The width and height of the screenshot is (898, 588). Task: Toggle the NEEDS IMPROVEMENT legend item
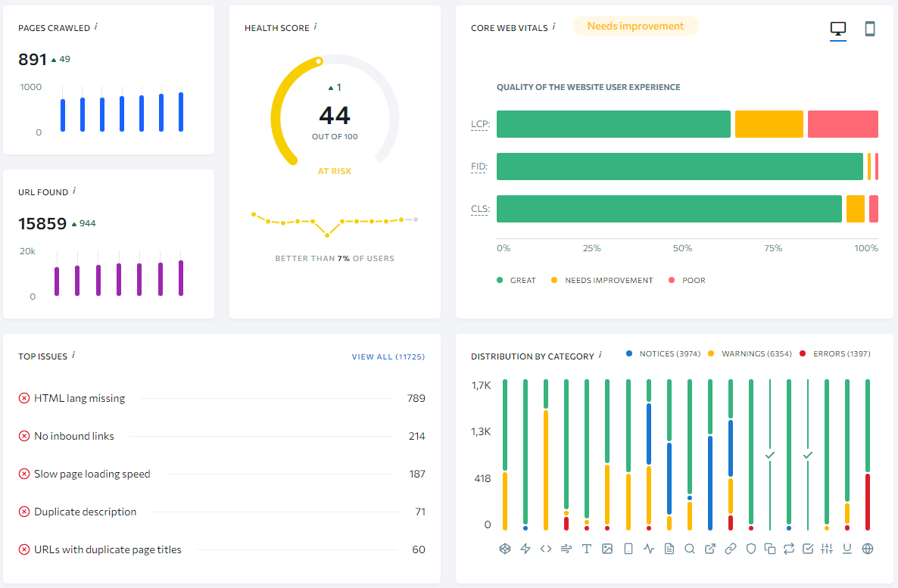coord(602,280)
